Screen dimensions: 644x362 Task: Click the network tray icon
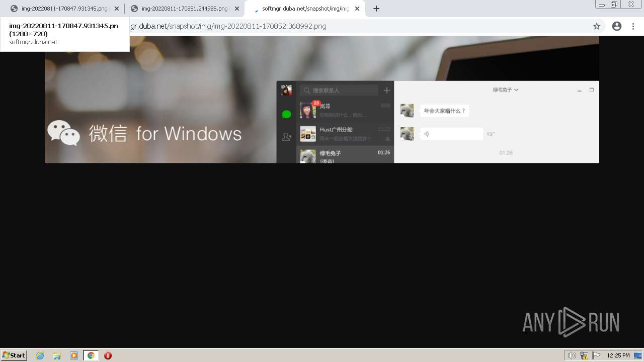pyautogui.click(x=584, y=355)
